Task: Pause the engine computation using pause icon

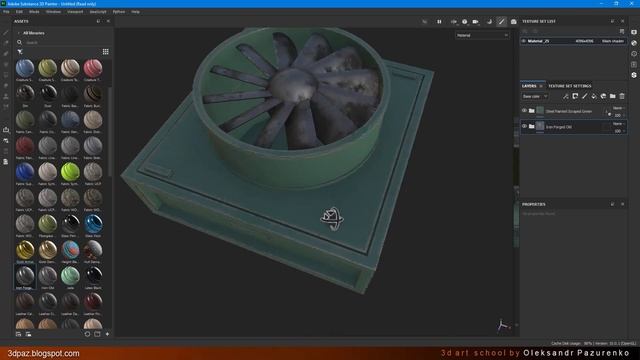Action: click(x=439, y=22)
